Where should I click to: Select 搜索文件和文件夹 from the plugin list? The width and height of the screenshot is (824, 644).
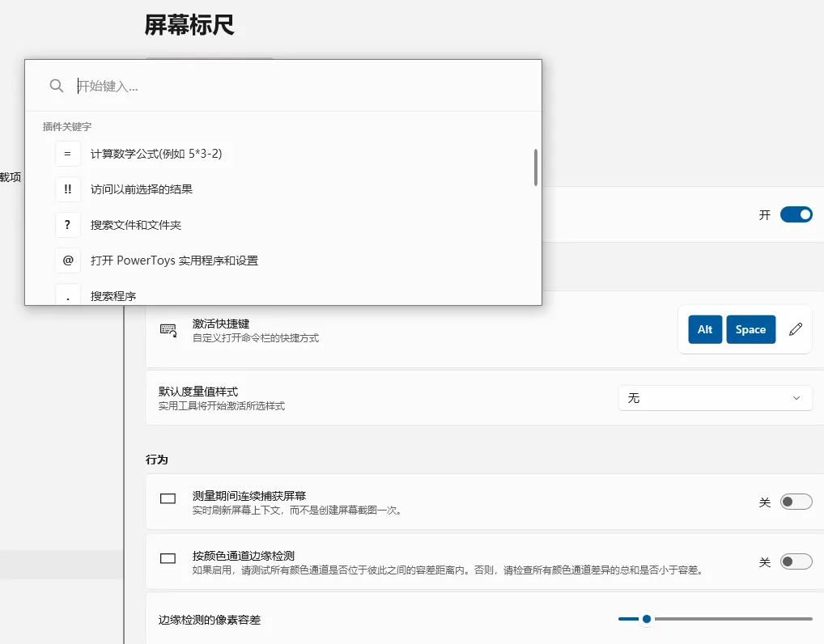[x=136, y=226]
